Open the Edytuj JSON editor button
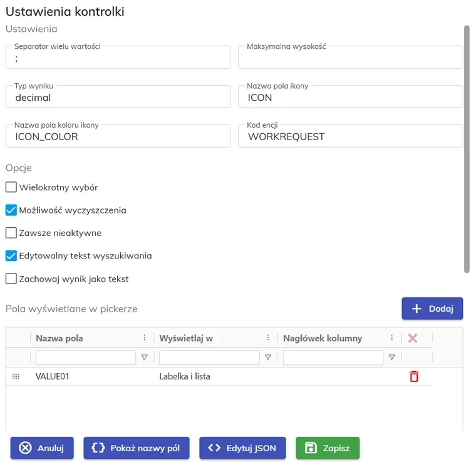Screen dimensions: 476x465 click(x=242, y=448)
